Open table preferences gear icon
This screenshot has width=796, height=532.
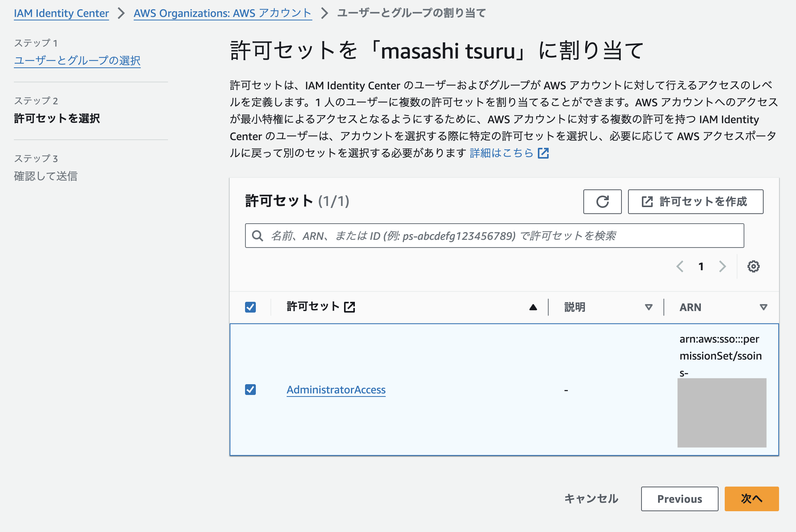753,266
